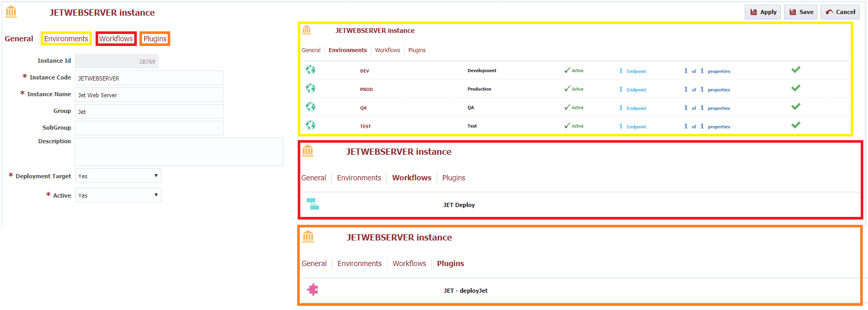Click the Instance Name input field
868x310 pixels.
[x=149, y=95]
